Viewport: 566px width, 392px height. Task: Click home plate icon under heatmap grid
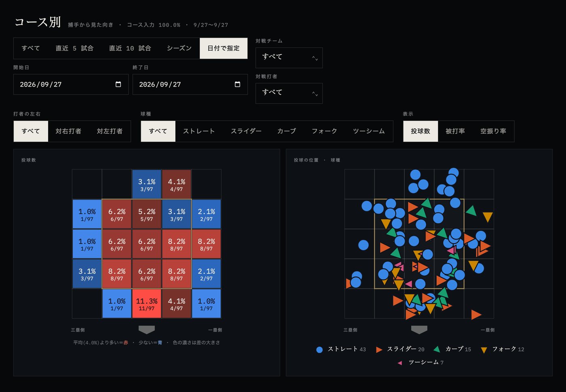[x=147, y=330]
